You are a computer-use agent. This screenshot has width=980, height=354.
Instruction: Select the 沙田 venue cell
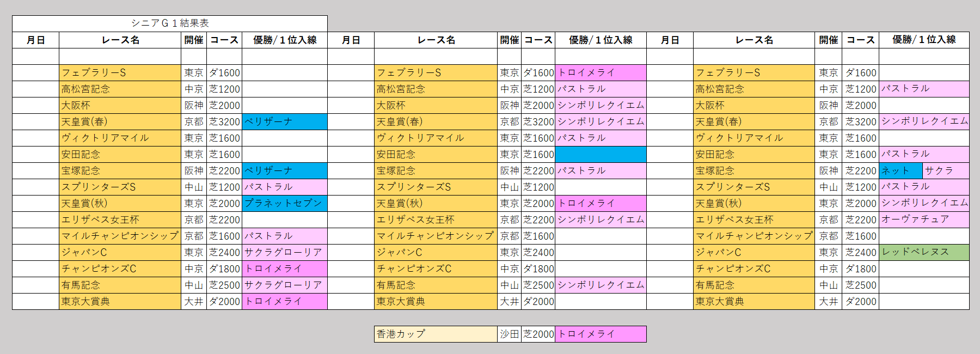510,334
